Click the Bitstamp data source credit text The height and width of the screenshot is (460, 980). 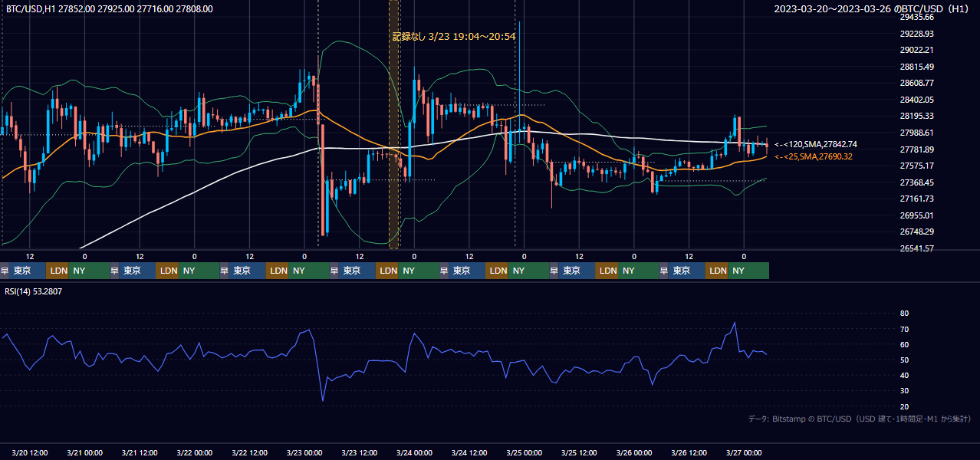click(860, 419)
